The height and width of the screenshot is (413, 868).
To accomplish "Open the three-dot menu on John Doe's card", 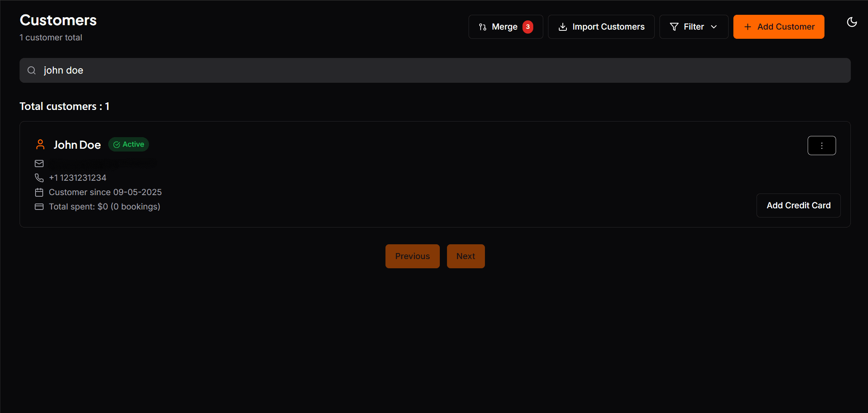I will [822, 146].
